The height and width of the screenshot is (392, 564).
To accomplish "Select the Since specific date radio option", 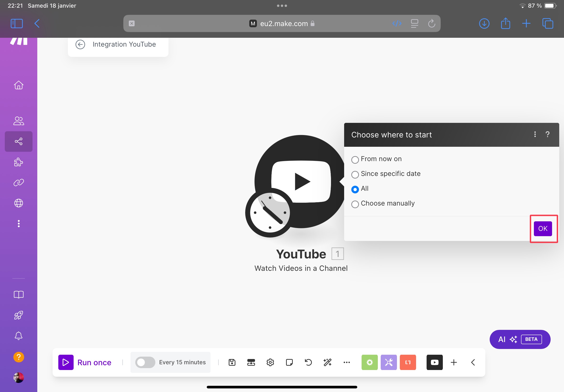I will 355,174.
